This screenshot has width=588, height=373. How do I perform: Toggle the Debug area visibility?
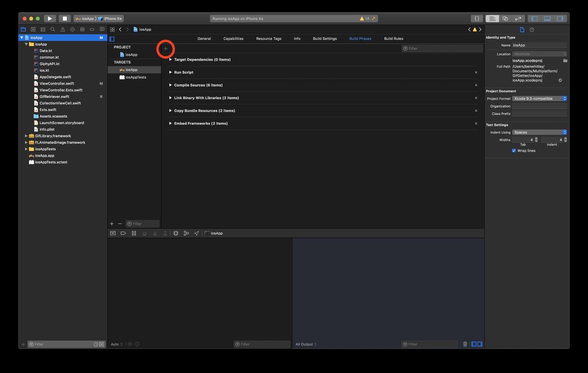pos(547,19)
